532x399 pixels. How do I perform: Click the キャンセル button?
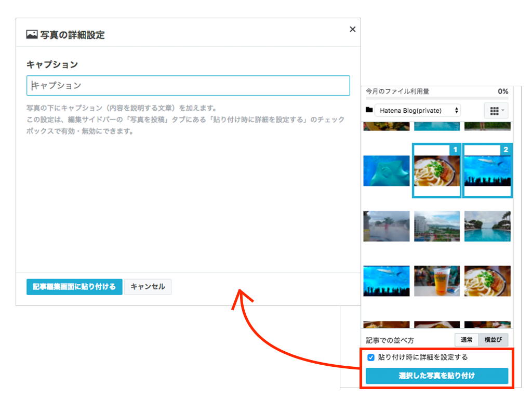point(148,287)
